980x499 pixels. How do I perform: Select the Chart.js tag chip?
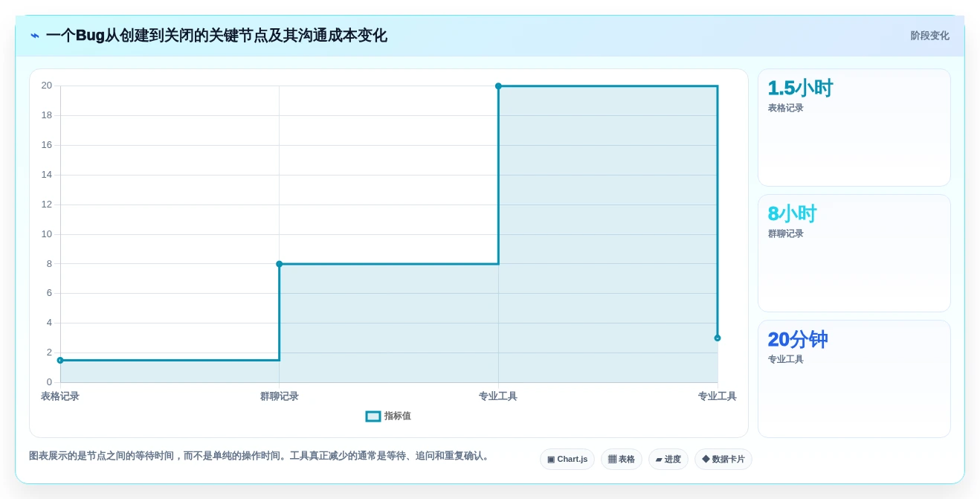tap(567, 459)
